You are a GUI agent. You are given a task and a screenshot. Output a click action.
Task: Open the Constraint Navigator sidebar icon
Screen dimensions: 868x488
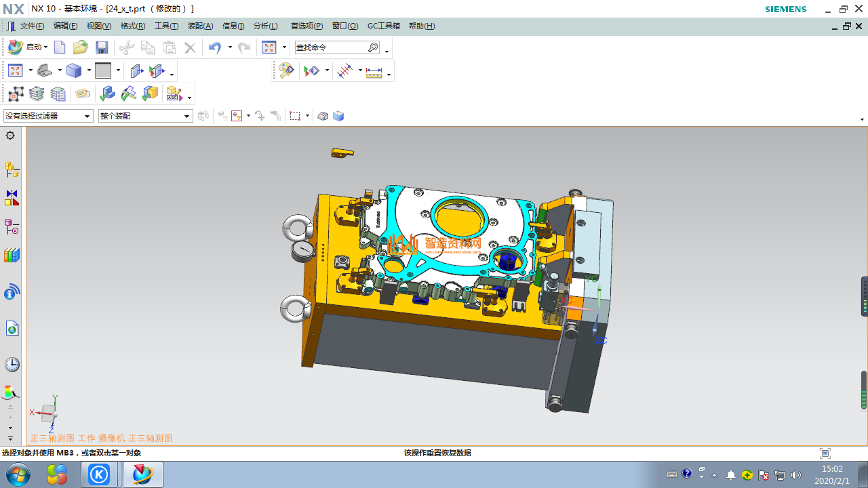12,198
